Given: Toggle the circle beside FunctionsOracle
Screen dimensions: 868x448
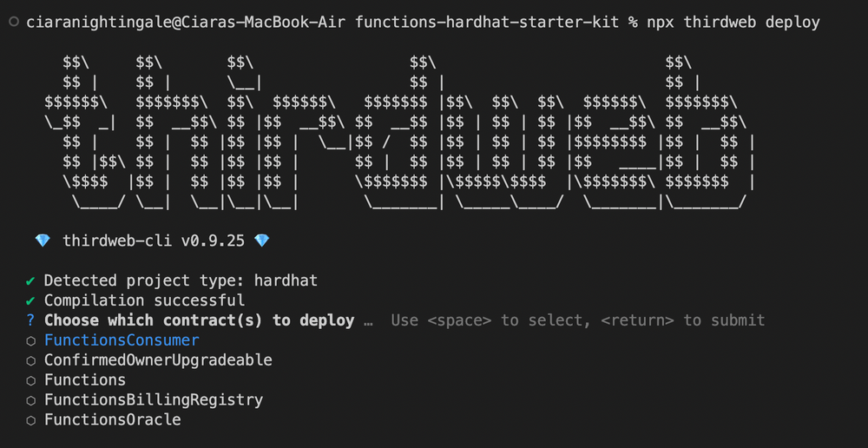Looking at the screenshot, I should tap(31, 420).
